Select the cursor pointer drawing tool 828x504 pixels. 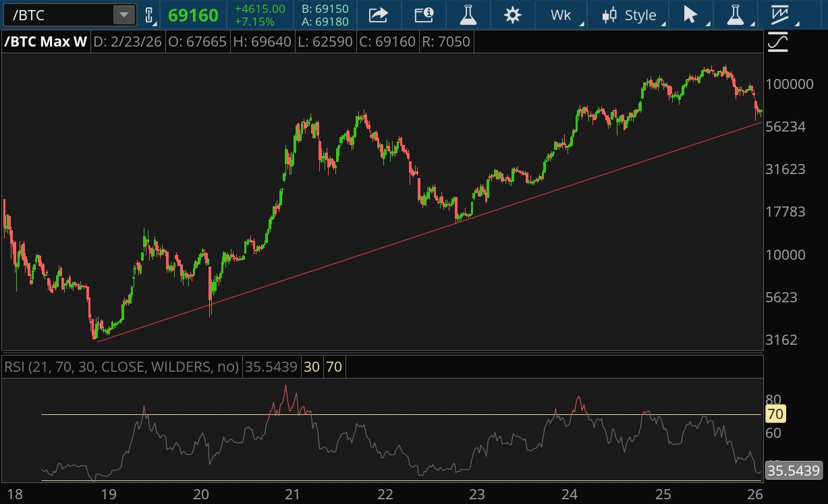point(690,15)
